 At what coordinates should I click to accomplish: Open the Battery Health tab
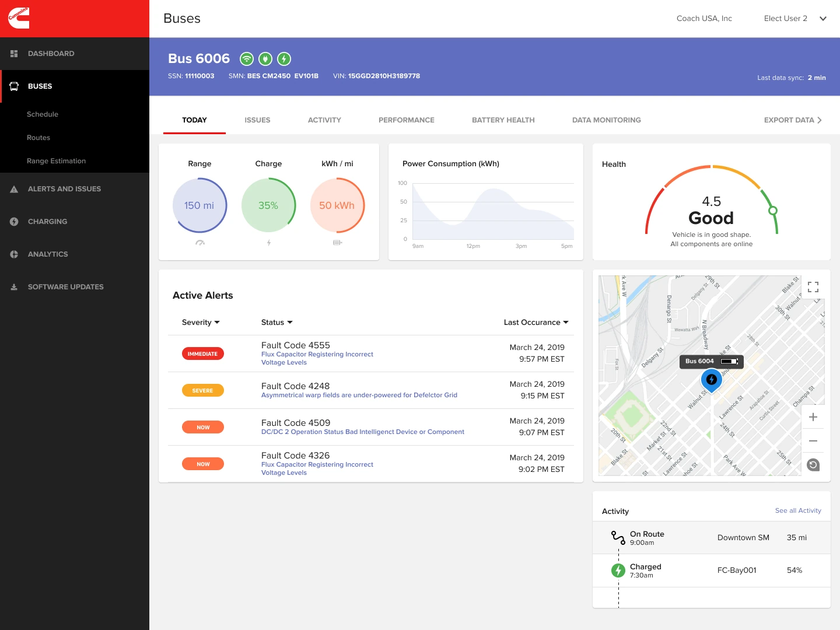[503, 120]
